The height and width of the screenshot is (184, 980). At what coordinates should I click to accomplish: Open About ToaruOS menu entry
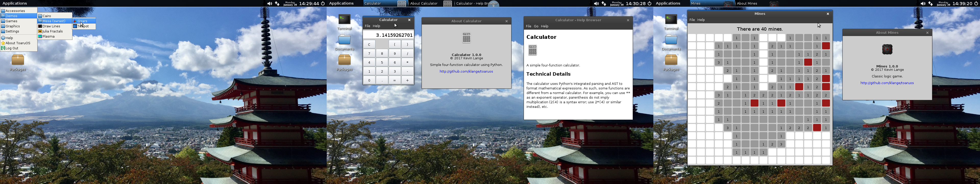click(x=19, y=43)
